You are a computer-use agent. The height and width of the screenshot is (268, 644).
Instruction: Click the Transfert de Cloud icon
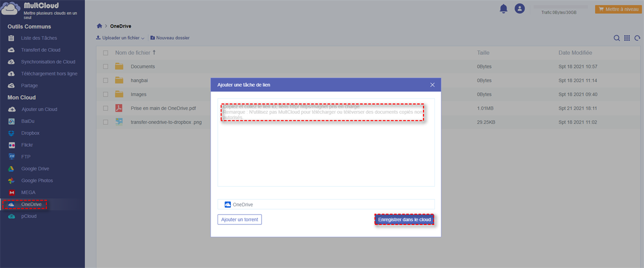(x=11, y=50)
